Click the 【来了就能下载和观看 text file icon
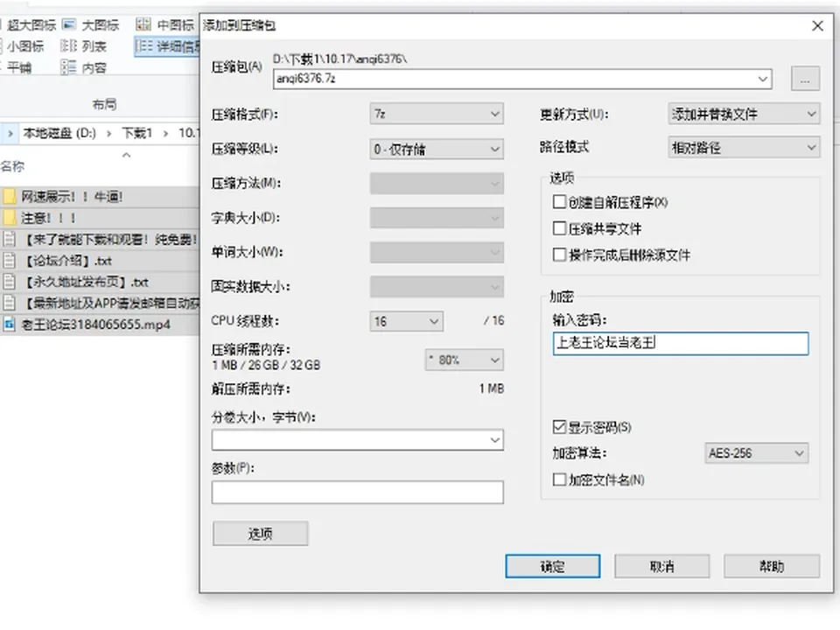This screenshot has height=630, width=840. click(x=9, y=239)
